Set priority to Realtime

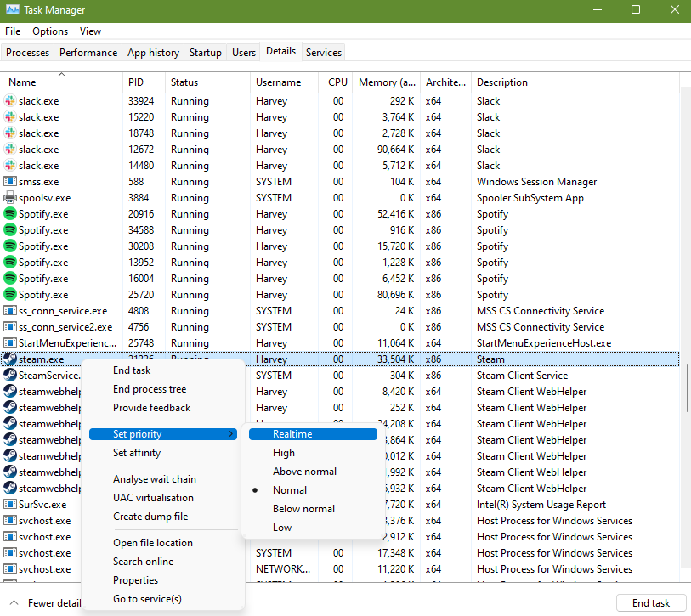coord(313,434)
